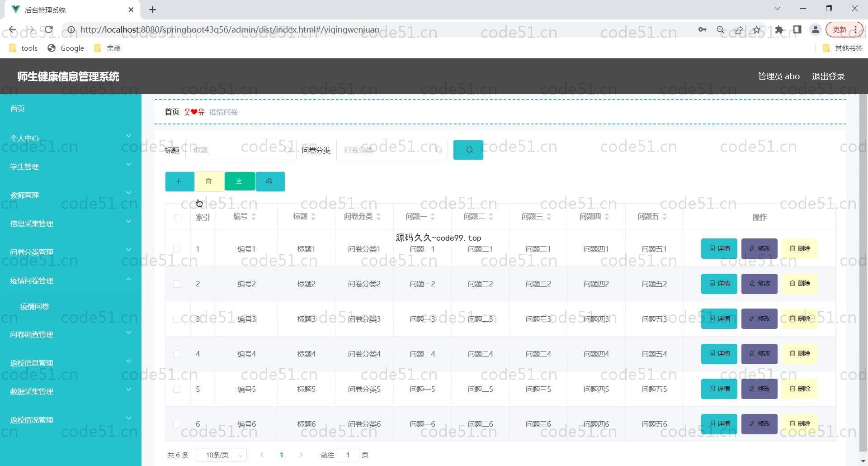Expand the 学生管理 sidebar menu
This screenshot has height=466, width=868.
coord(70,166)
